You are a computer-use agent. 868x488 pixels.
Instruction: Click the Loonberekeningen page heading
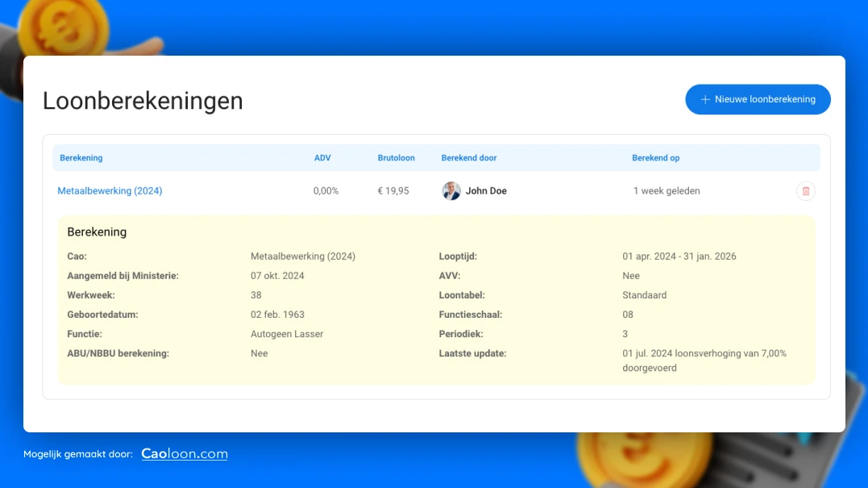tap(143, 101)
